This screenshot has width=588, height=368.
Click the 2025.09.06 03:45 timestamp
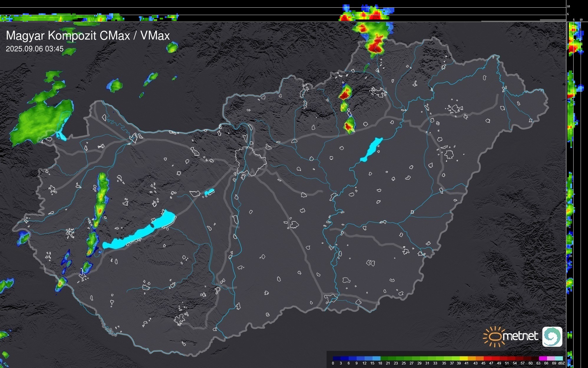click(35, 49)
